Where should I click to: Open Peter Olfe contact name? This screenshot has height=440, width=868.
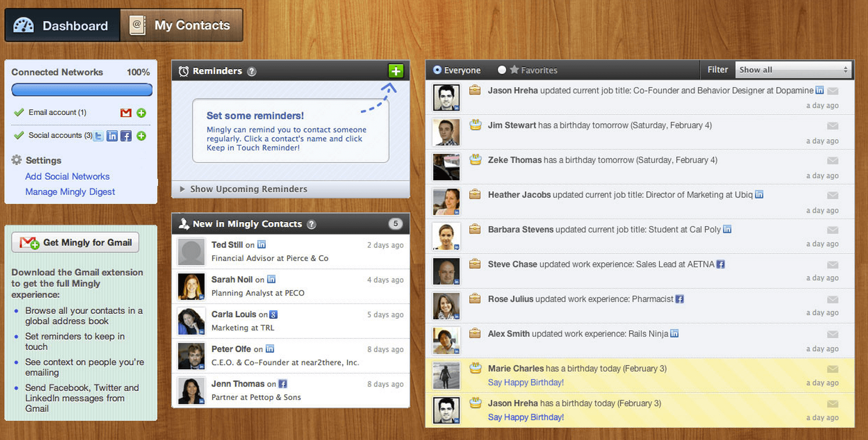point(231,349)
